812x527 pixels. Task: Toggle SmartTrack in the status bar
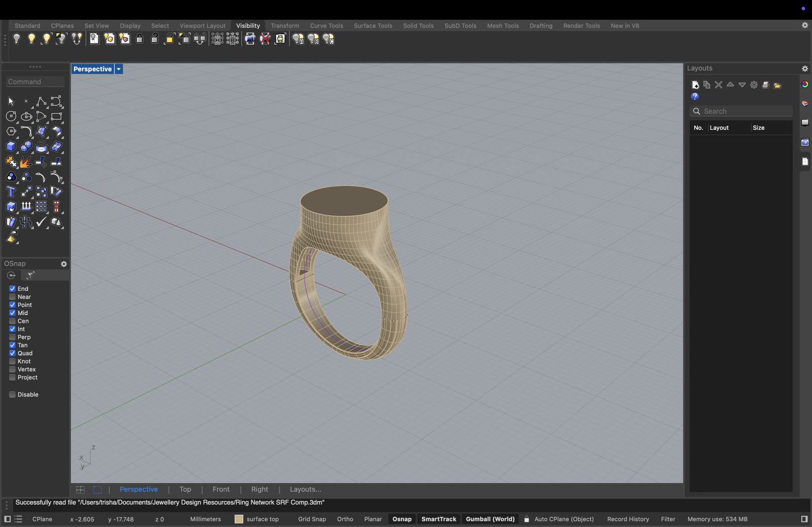tap(438, 519)
